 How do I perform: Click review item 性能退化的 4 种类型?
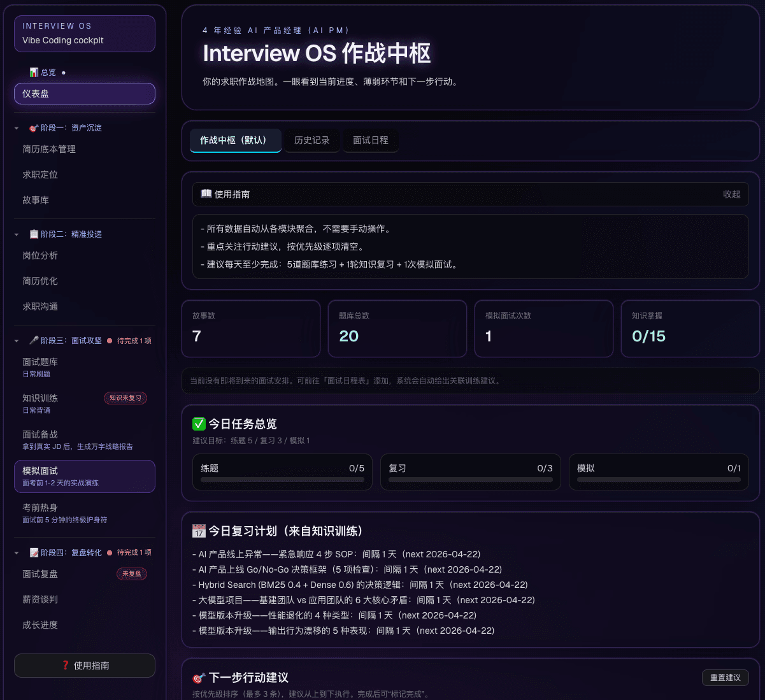pyautogui.click(x=334, y=615)
